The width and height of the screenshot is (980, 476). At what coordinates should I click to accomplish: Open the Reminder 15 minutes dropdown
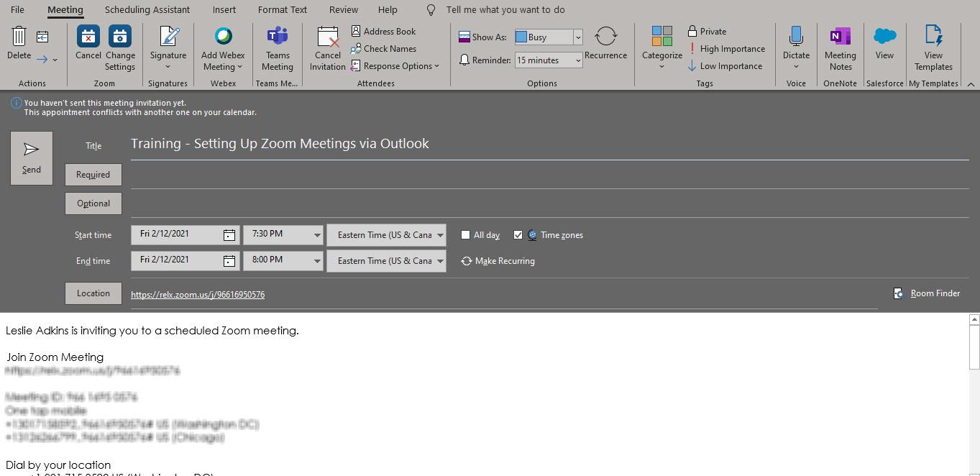pyautogui.click(x=577, y=60)
